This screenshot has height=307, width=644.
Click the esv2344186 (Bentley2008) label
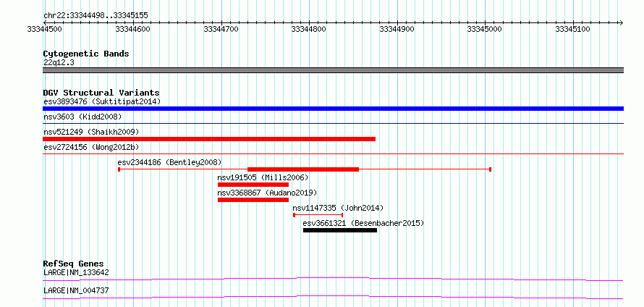[x=169, y=162]
